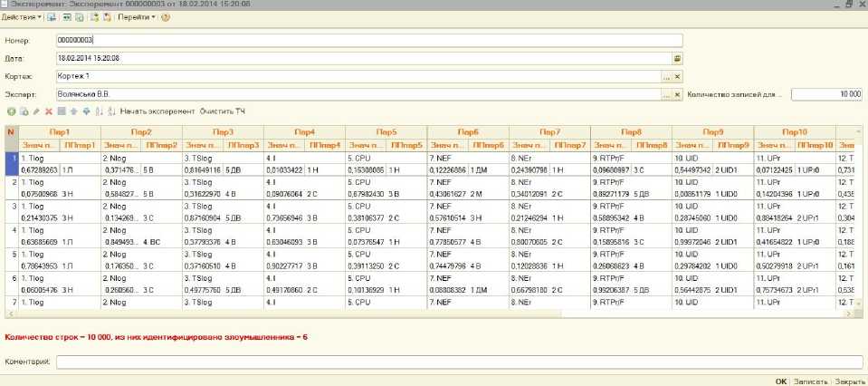Viewport: 868px width, 386px height.
Task: Click the ППпар6 sub-column header
Action: [x=488, y=145]
